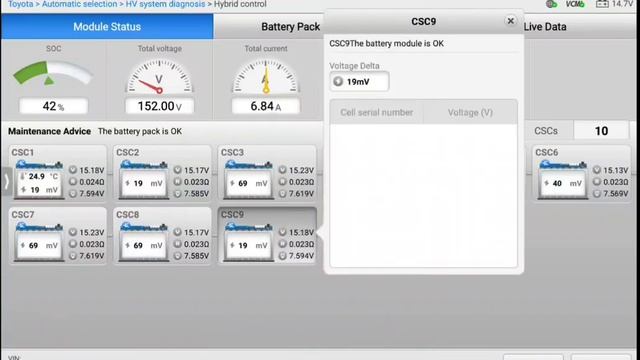
Task: Click the CSCs count value 10
Action: (x=601, y=131)
